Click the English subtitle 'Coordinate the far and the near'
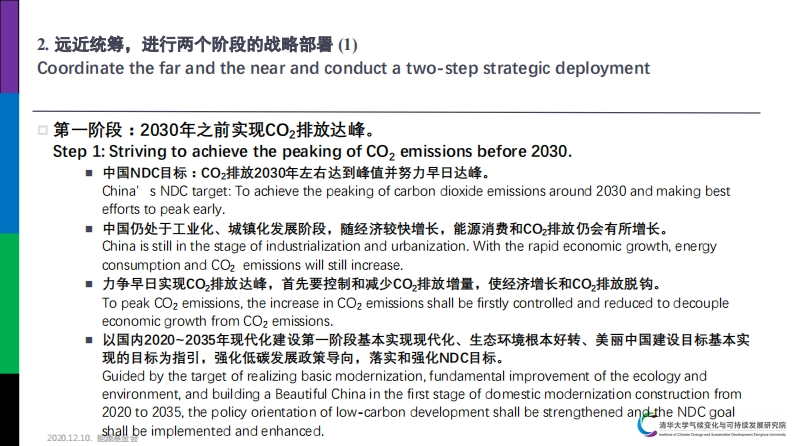 [x=343, y=68]
